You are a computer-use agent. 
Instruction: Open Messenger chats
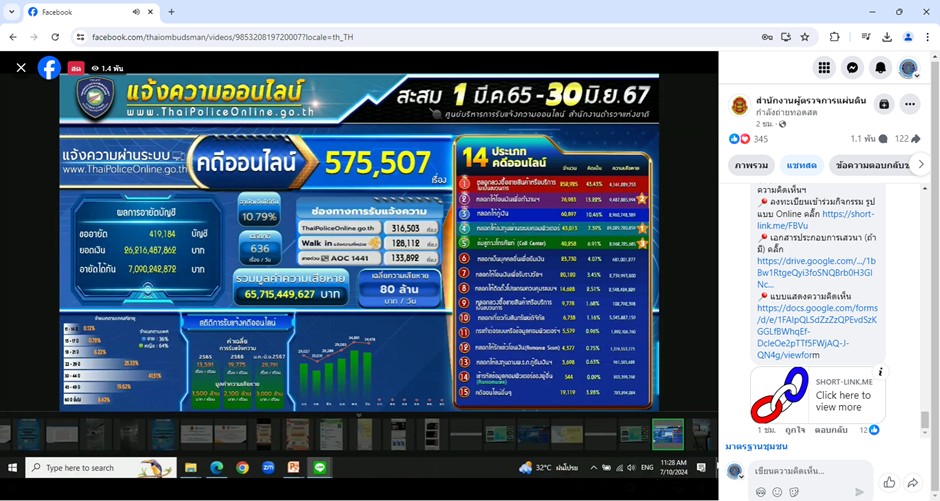852,68
